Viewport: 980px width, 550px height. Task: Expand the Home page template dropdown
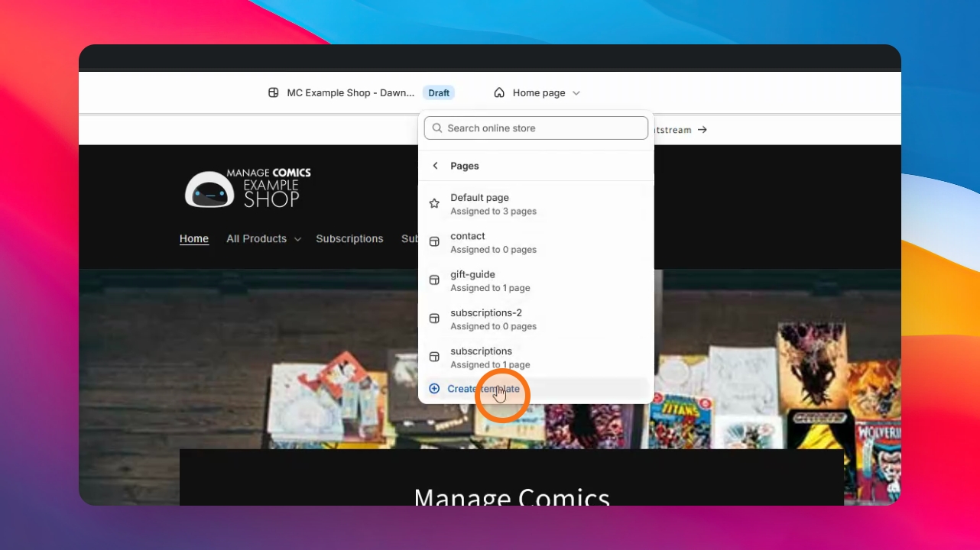click(537, 92)
